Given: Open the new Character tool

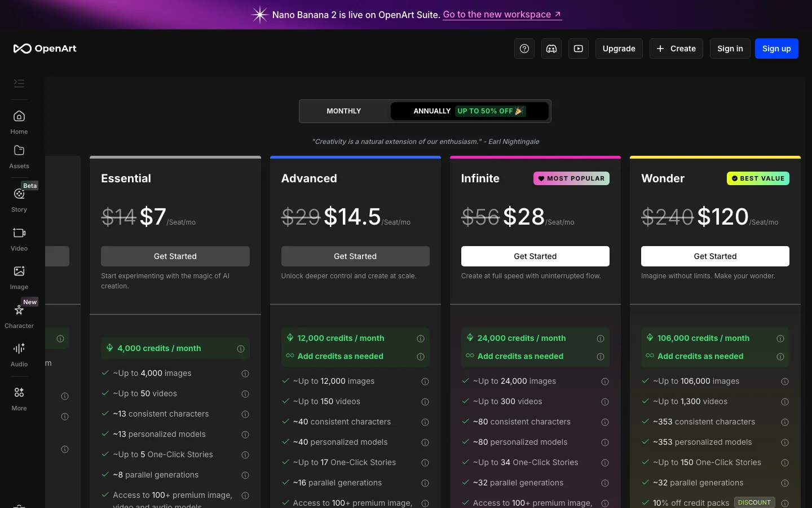Looking at the screenshot, I should pyautogui.click(x=19, y=315).
